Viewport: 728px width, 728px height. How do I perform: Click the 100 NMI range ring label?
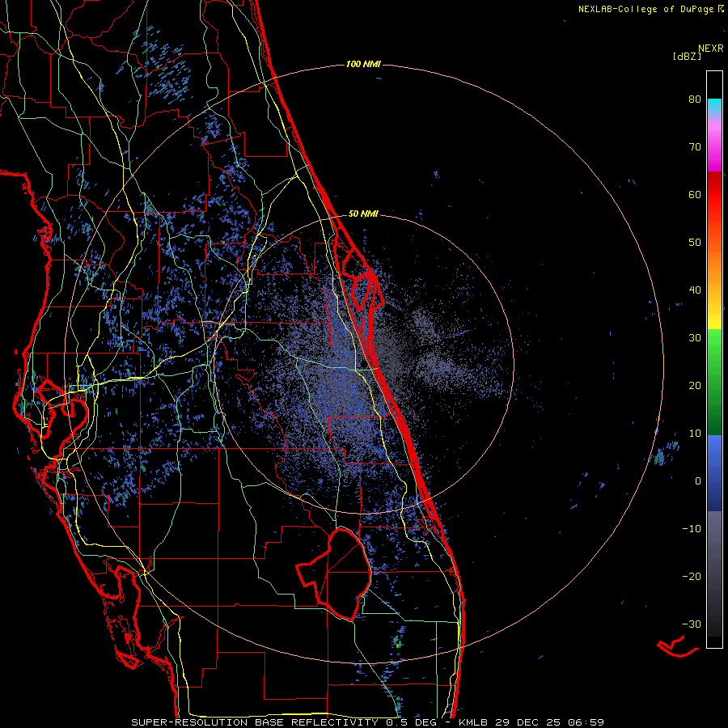(363, 64)
